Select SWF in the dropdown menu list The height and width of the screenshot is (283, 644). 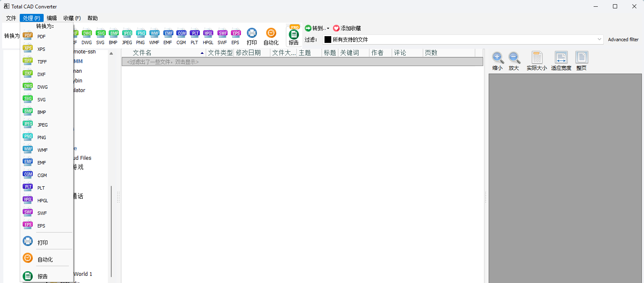click(x=47, y=213)
